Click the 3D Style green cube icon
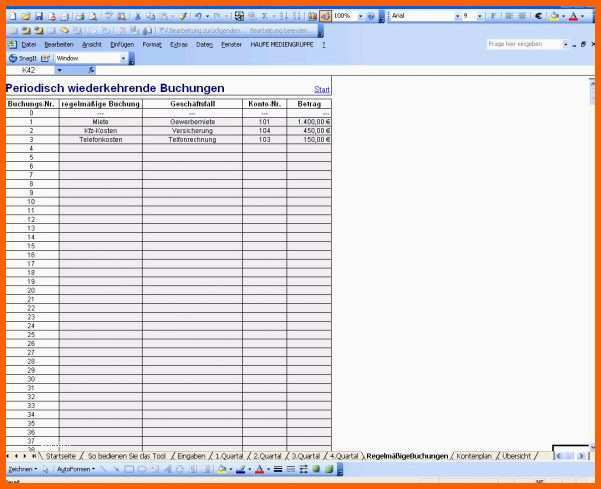601x489 pixels. [x=329, y=469]
